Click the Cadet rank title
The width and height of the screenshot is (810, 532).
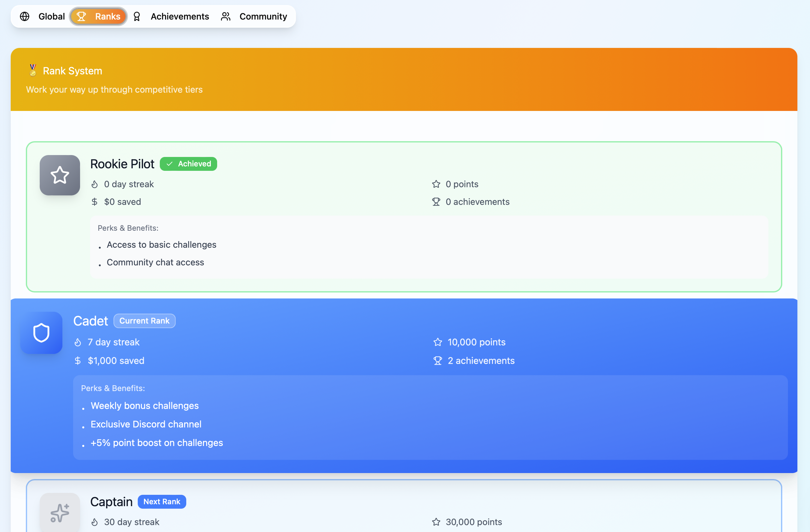(90, 321)
